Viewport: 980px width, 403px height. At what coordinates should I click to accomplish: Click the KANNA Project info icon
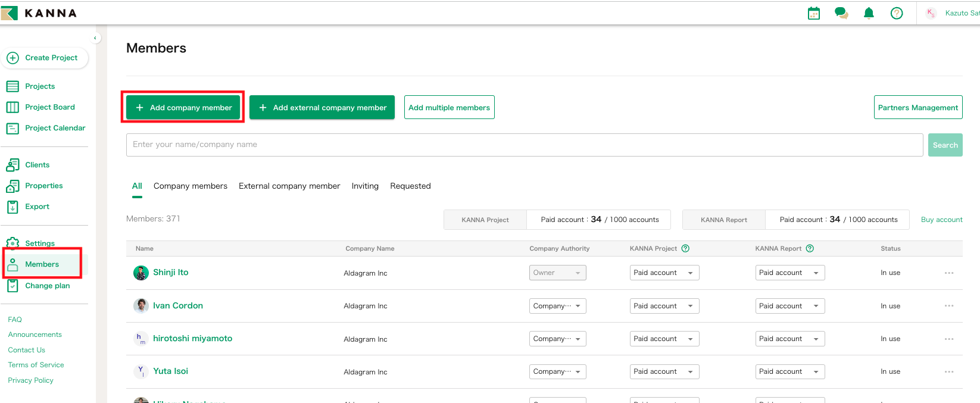[x=685, y=248]
